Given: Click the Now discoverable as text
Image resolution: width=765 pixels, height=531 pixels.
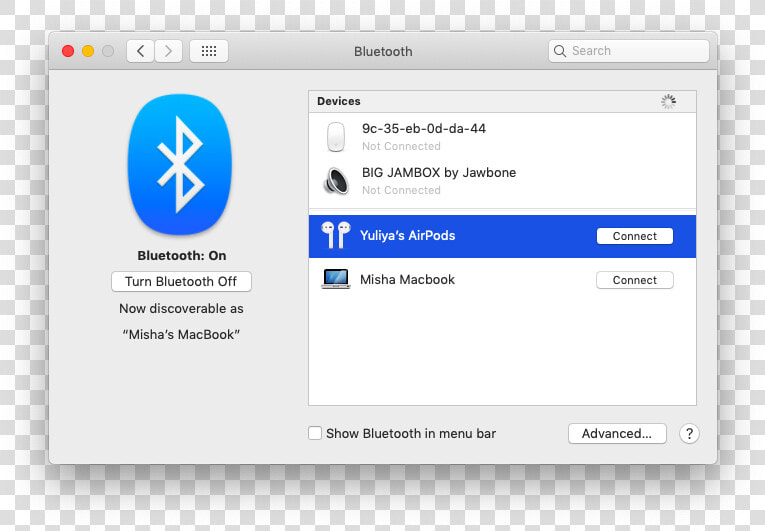Looking at the screenshot, I should coord(181,309).
